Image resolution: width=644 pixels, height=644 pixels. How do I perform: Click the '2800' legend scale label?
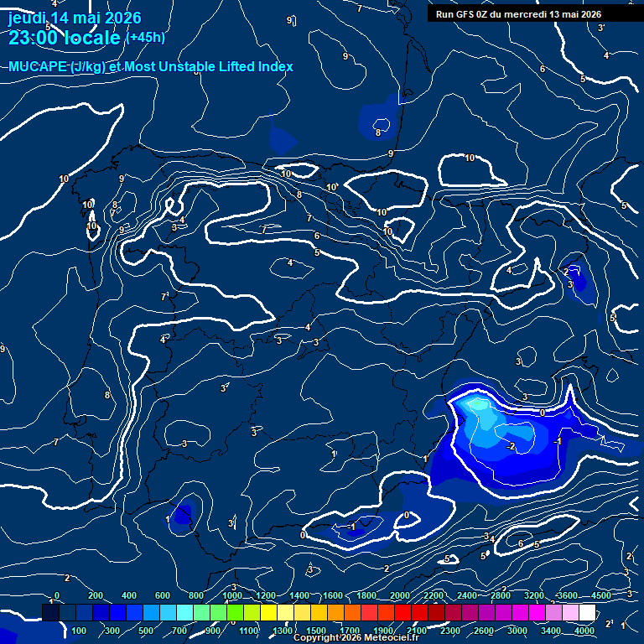click(501, 595)
